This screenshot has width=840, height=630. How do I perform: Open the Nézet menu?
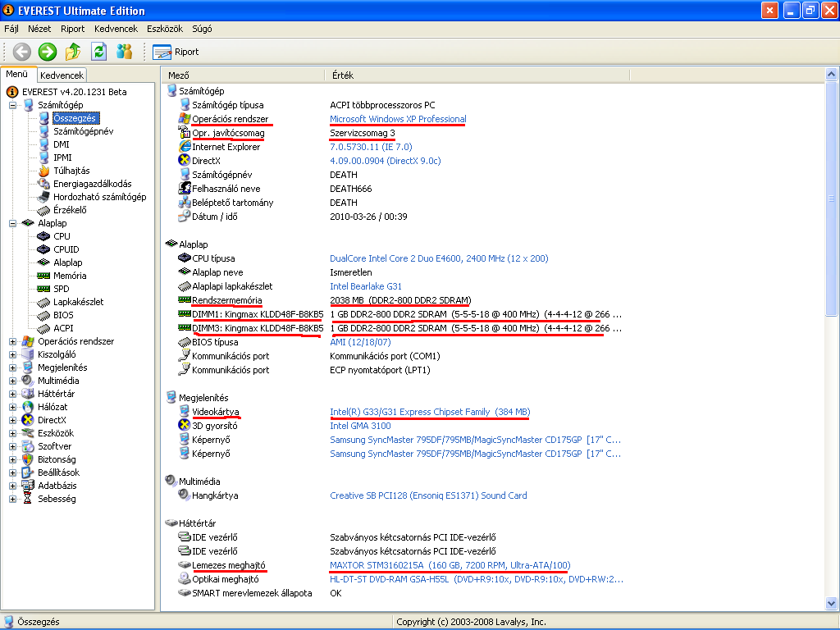point(39,29)
